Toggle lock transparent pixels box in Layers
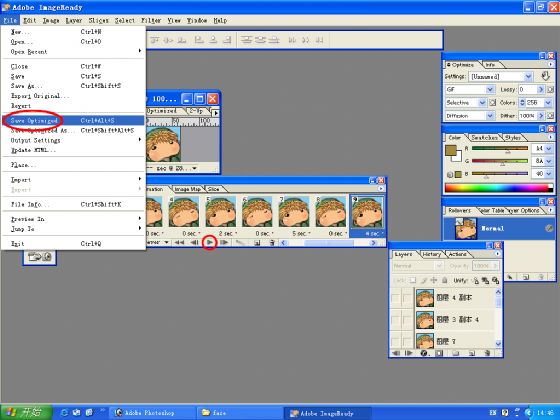This screenshot has width=560, height=420. pyautogui.click(x=413, y=281)
